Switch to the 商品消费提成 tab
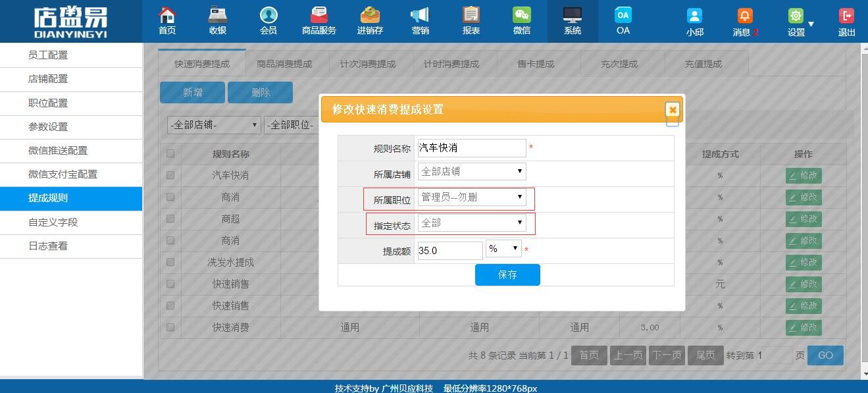868x393 pixels. click(x=284, y=64)
